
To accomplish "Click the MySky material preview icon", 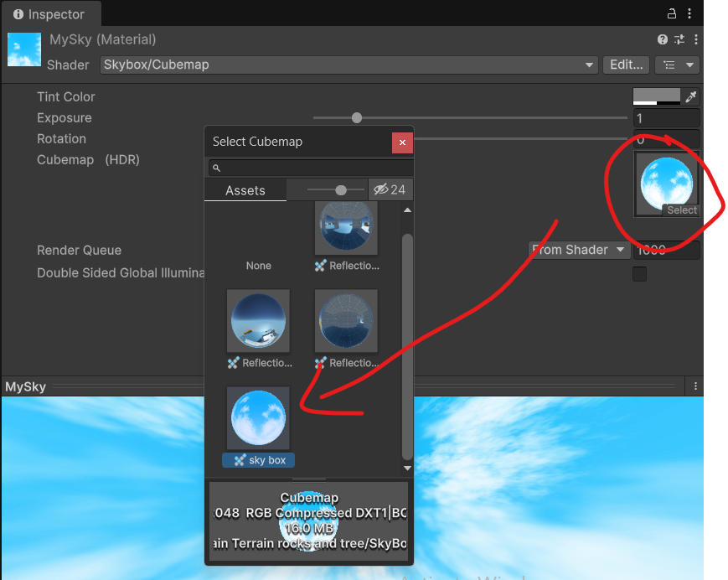I will pos(24,50).
